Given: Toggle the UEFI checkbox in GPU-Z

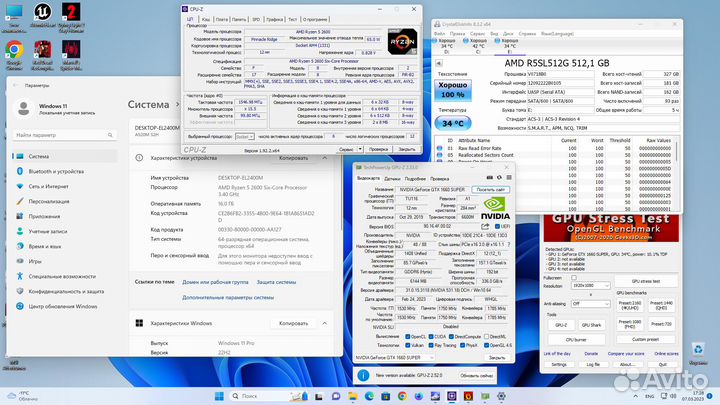Looking at the screenshot, I should tap(497, 226).
